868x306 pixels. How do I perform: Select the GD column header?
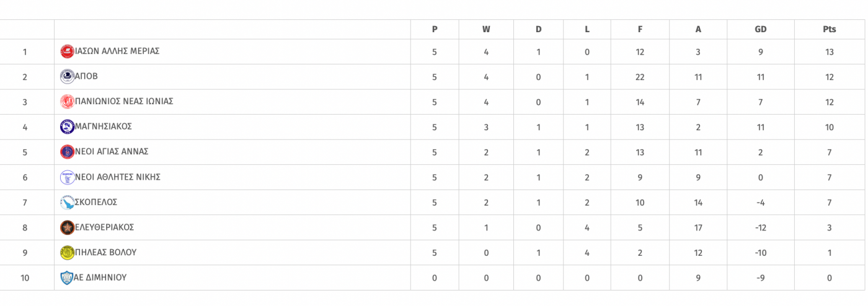[761, 29]
